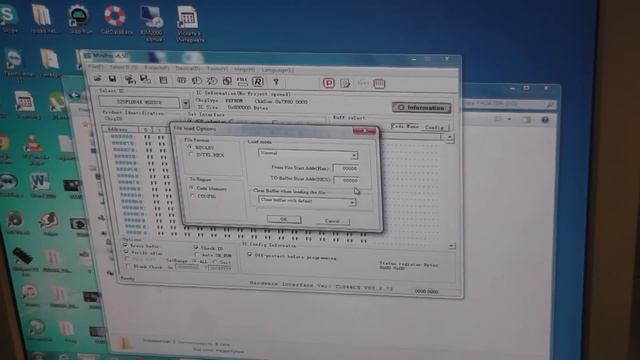Click the save project toolbar icon

[145, 79]
